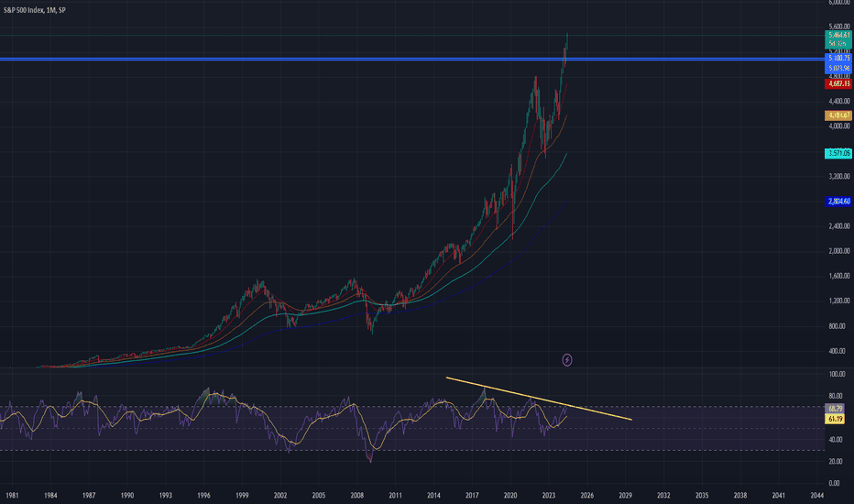Click the 2008 label on time axis
The image size is (854, 504).
pos(356,495)
